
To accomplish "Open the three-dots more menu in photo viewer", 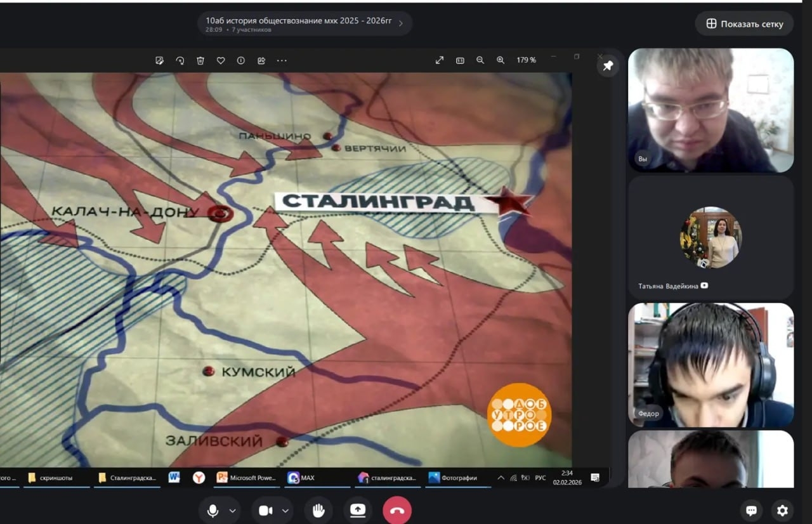I will tap(282, 60).
